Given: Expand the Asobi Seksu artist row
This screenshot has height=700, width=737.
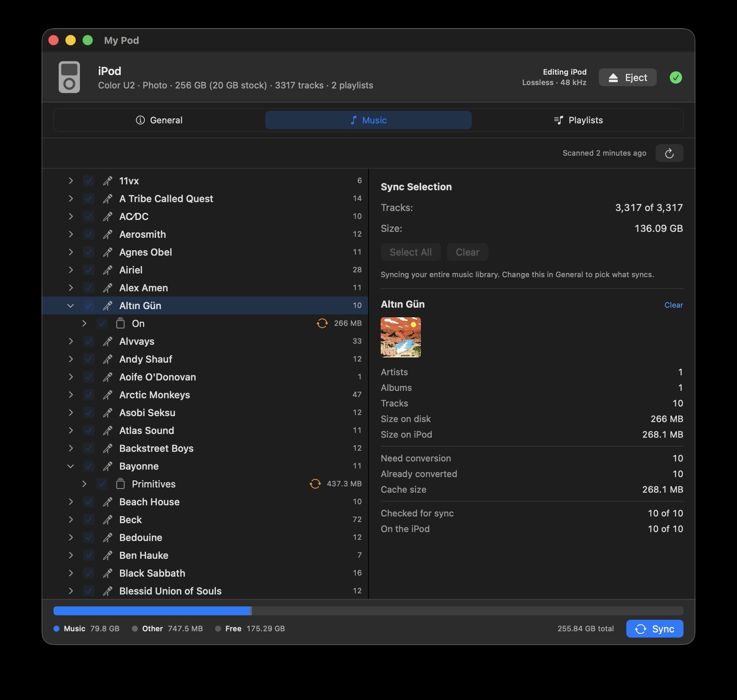Looking at the screenshot, I should (x=70, y=413).
